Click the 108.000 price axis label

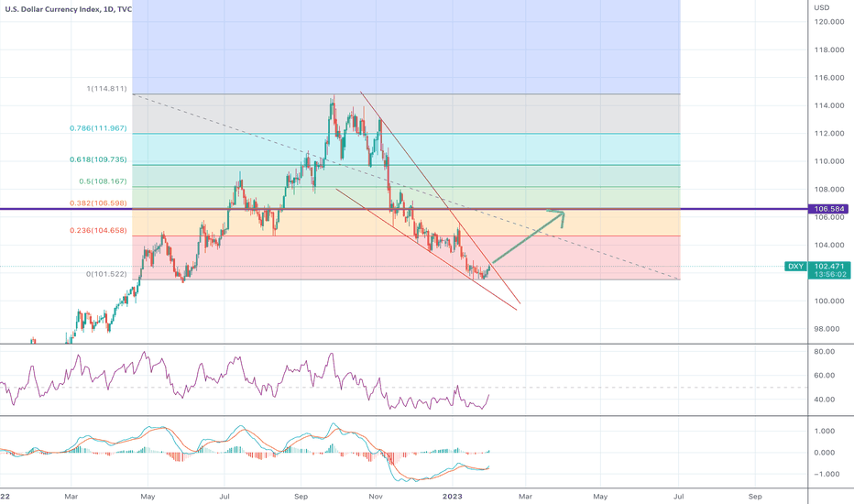tap(829, 190)
